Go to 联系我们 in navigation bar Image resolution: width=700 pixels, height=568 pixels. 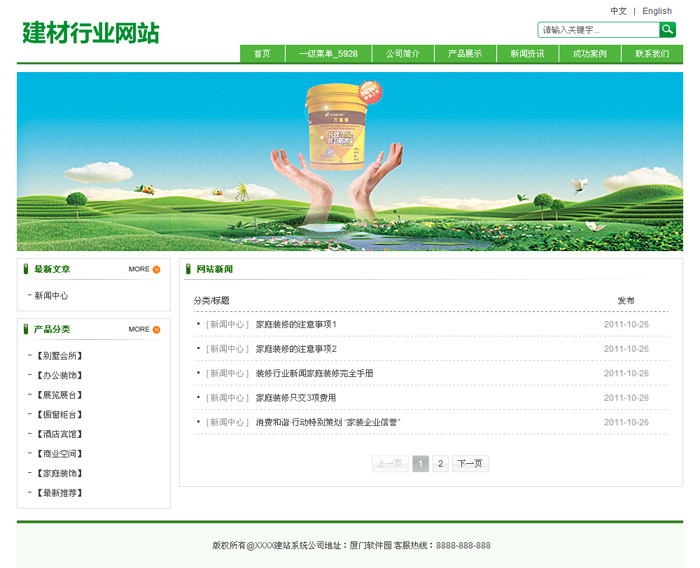coord(652,54)
